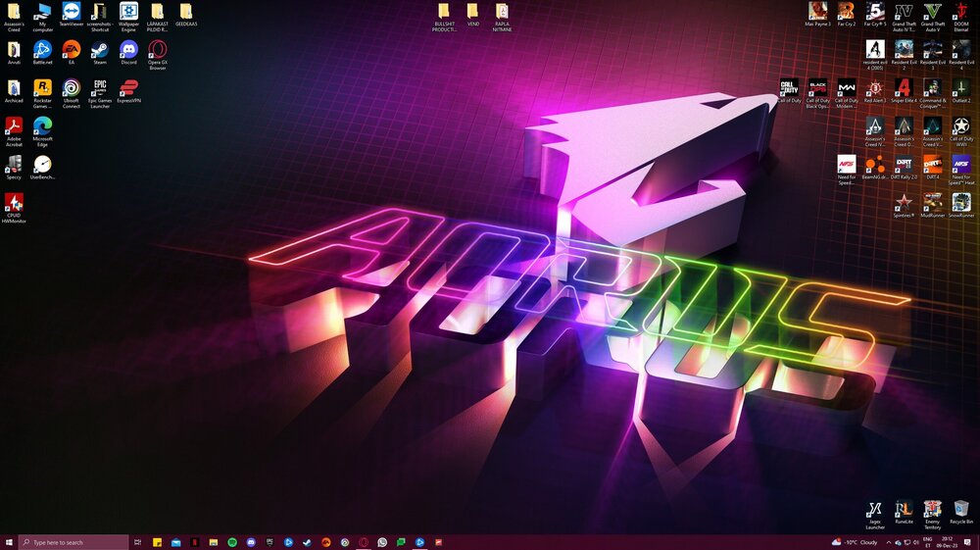Select the Far Cry 5 game icon
The height and width of the screenshot is (550, 980).
click(x=875, y=15)
